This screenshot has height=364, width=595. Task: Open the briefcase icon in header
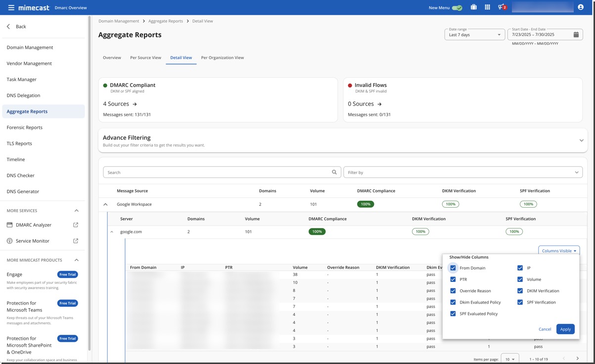pyautogui.click(x=473, y=7)
